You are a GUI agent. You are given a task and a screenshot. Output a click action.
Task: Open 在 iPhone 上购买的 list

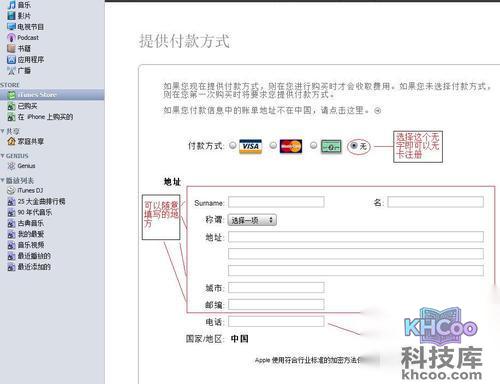[40, 117]
